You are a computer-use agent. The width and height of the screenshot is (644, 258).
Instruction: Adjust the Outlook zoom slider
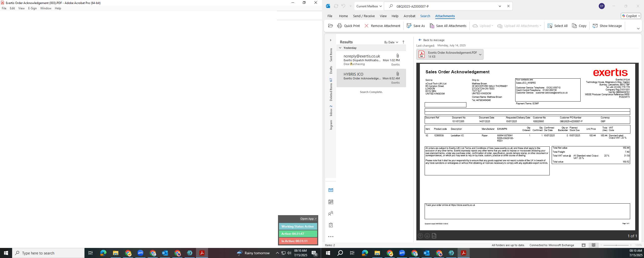[x=616, y=245]
